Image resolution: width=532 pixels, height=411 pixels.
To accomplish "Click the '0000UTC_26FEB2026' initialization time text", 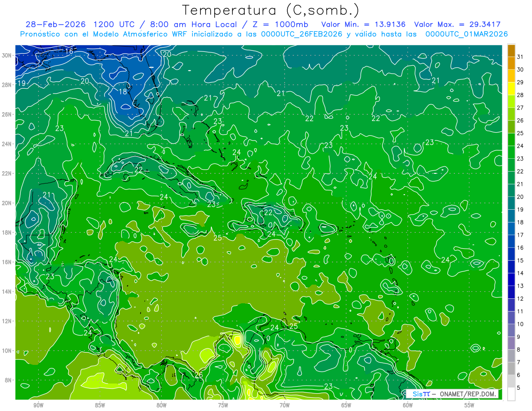I will [x=301, y=34].
